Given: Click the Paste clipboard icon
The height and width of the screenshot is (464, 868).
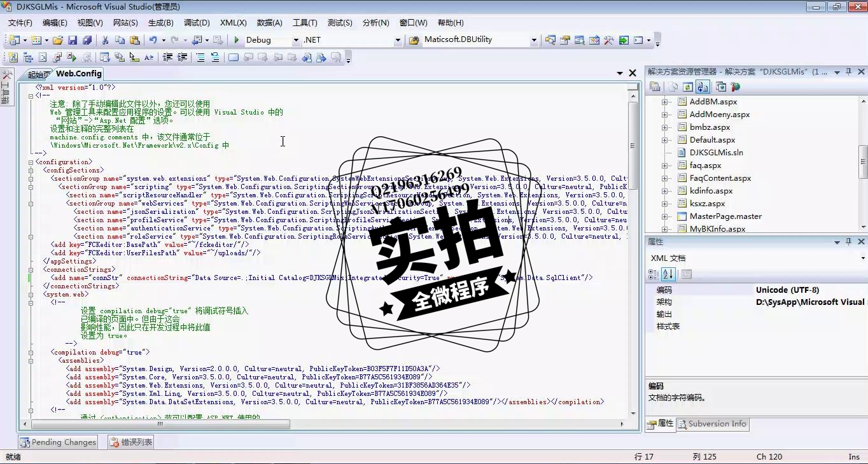Looking at the screenshot, I should (134, 40).
